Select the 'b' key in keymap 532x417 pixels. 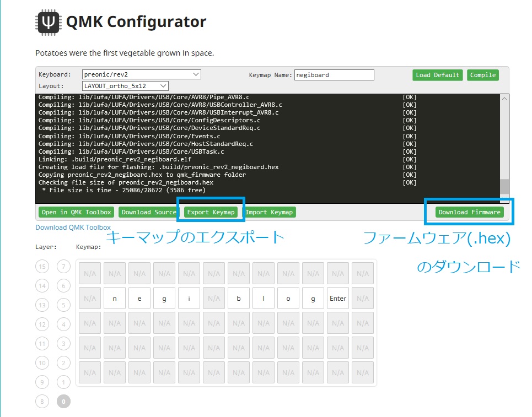coord(239,299)
